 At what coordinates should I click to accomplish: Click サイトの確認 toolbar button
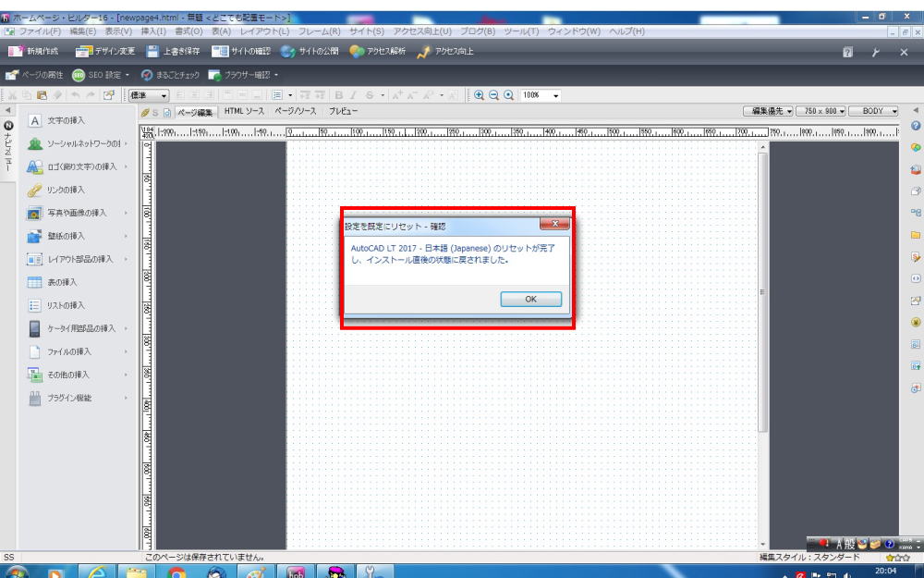pyautogui.click(x=241, y=51)
